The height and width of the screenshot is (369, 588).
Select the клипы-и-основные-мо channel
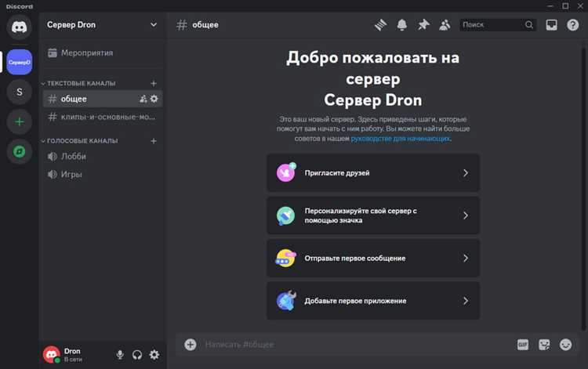coord(103,117)
